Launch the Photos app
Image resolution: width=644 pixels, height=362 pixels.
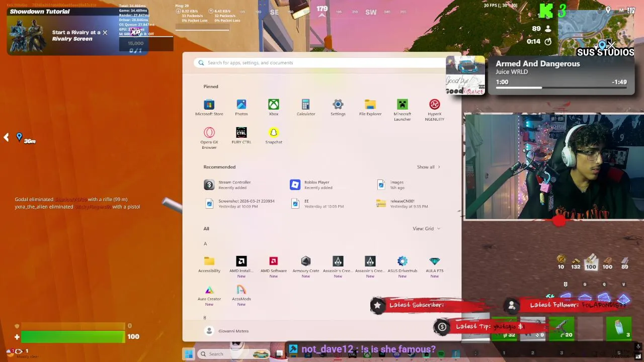pyautogui.click(x=242, y=108)
